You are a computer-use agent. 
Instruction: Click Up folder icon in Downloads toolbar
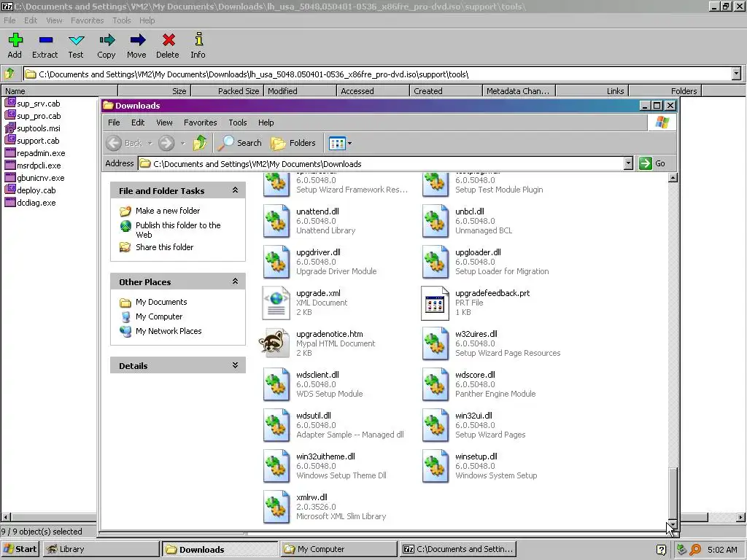click(x=200, y=142)
